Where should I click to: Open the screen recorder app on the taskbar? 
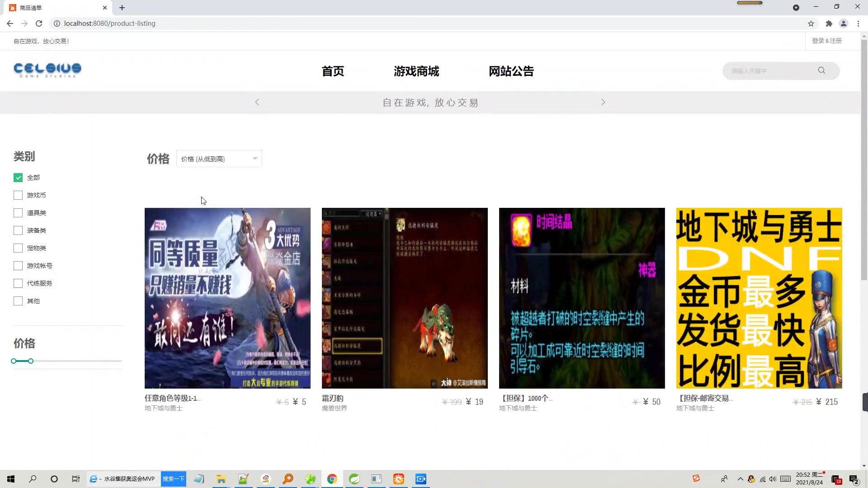421,479
